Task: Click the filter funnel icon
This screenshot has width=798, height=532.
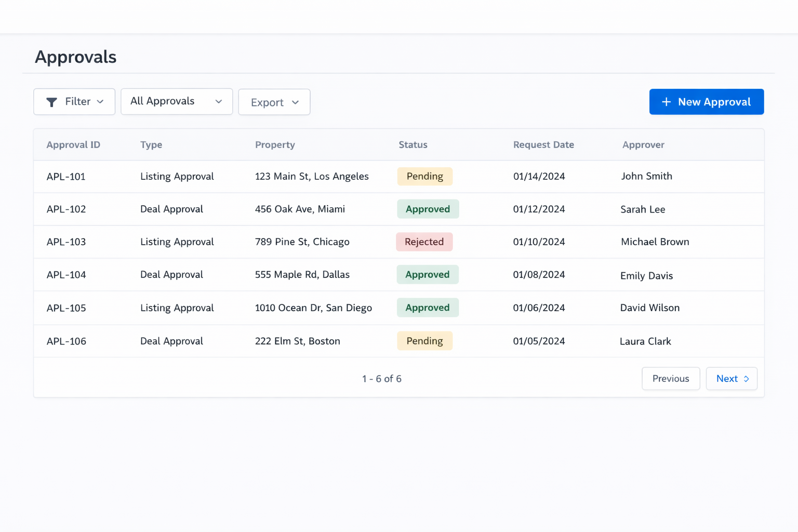Action: pos(52,102)
